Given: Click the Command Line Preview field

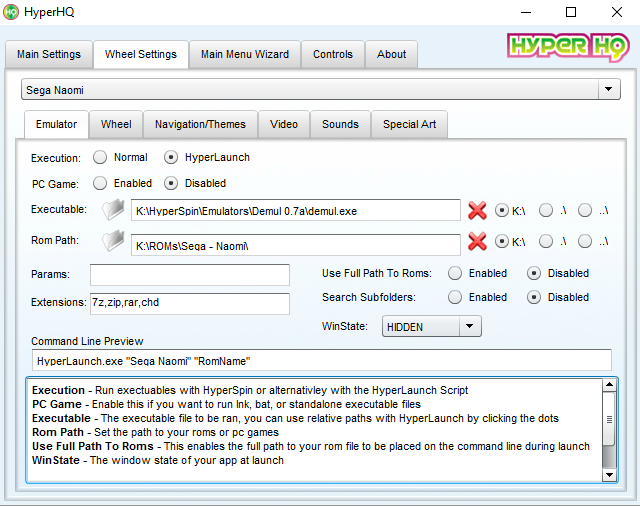Looking at the screenshot, I should coord(322,360).
